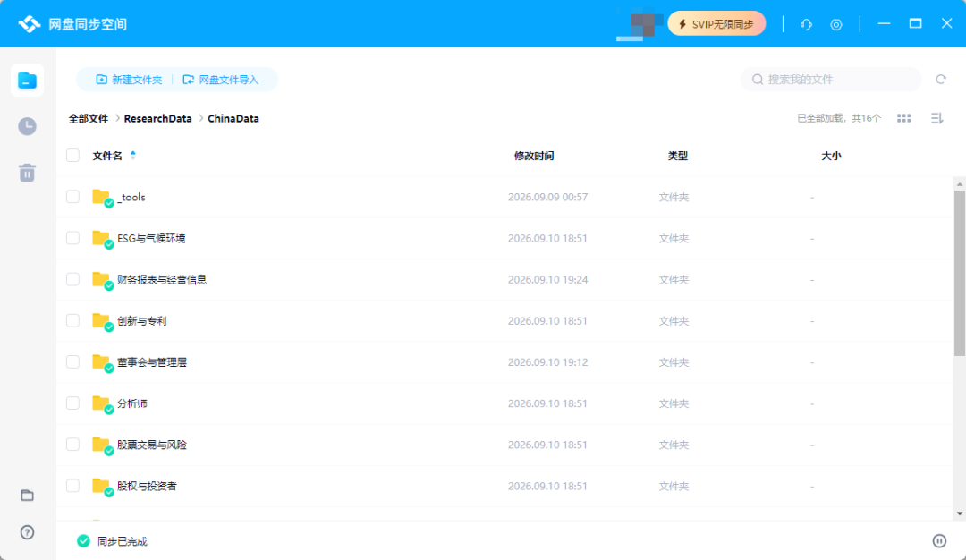Click the 董事会与管理层 folder name
This screenshot has width=966, height=560.
coord(152,362)
